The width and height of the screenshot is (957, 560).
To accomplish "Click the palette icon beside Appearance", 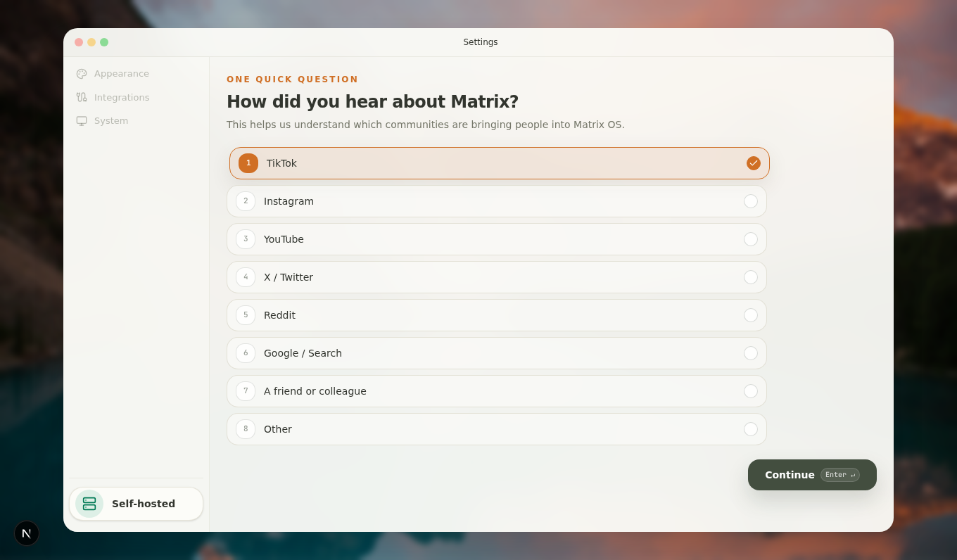I will (x=82, y=74).
